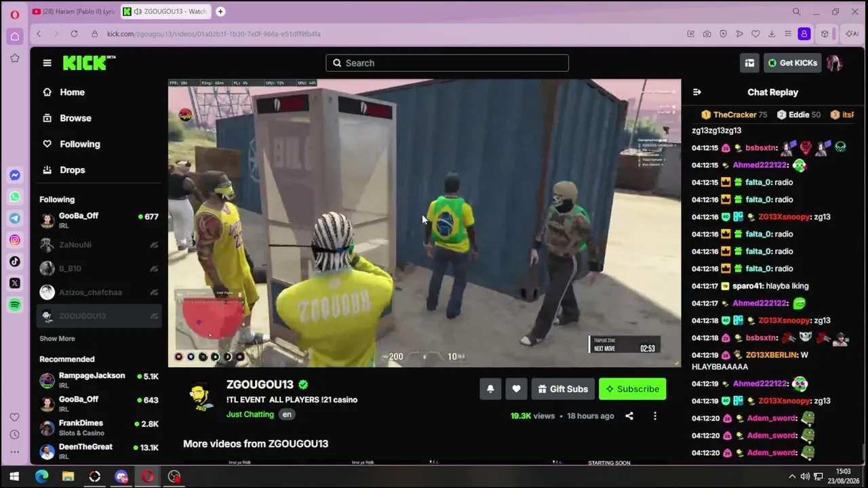This screenshot has height=488, width=868.
Task: Open the video options three-dot menu
Action: coord(655,416)
